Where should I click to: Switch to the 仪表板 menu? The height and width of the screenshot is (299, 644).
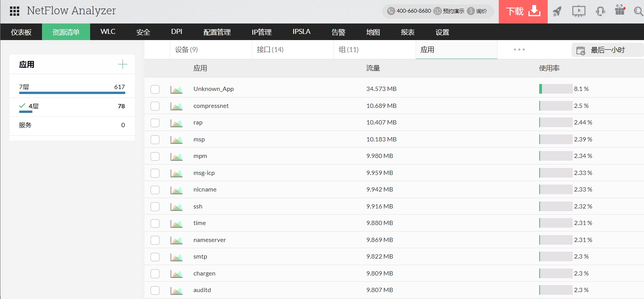[x=21, y=32]
